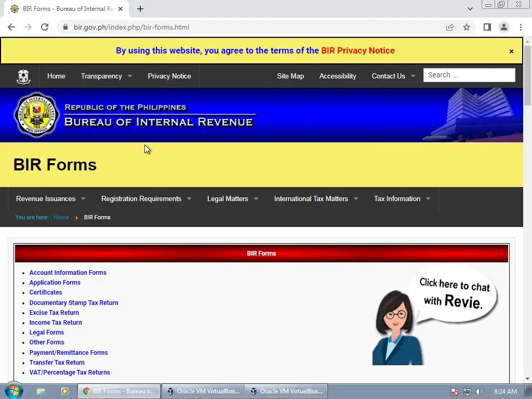Open Chrome three-dot menu
Viewport: 532px width, 399px height.
(x=521, y=27)
